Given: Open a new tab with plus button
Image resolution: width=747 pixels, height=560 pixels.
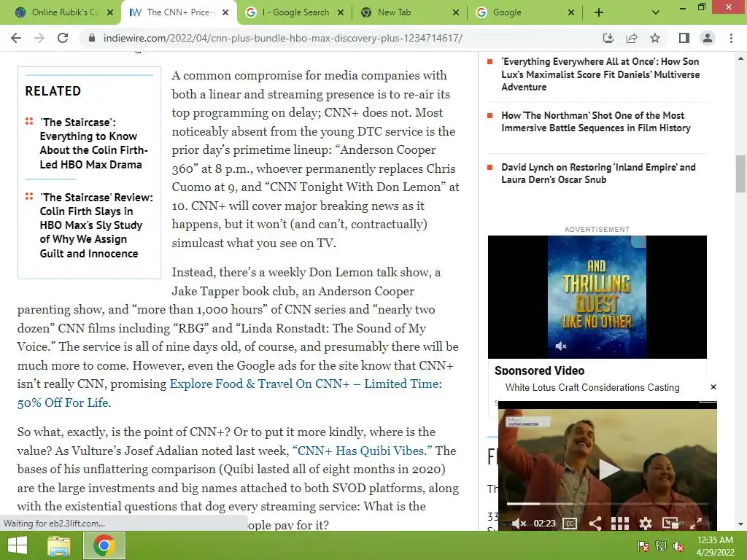Looking at the screenshot, I should pyautogui.click(x=599, y=12).
